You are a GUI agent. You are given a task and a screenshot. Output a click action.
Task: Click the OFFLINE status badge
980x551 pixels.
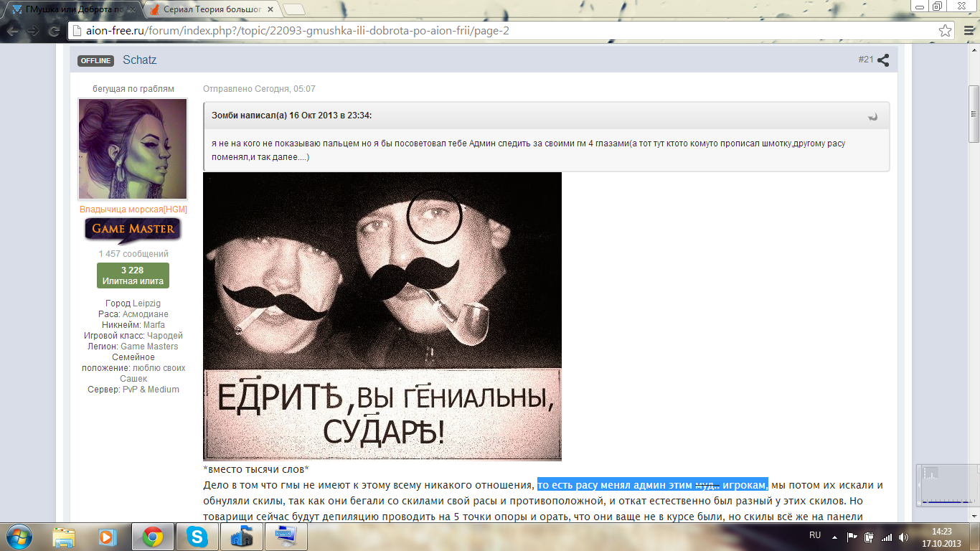pyautogui.click(x=95, y=61)
